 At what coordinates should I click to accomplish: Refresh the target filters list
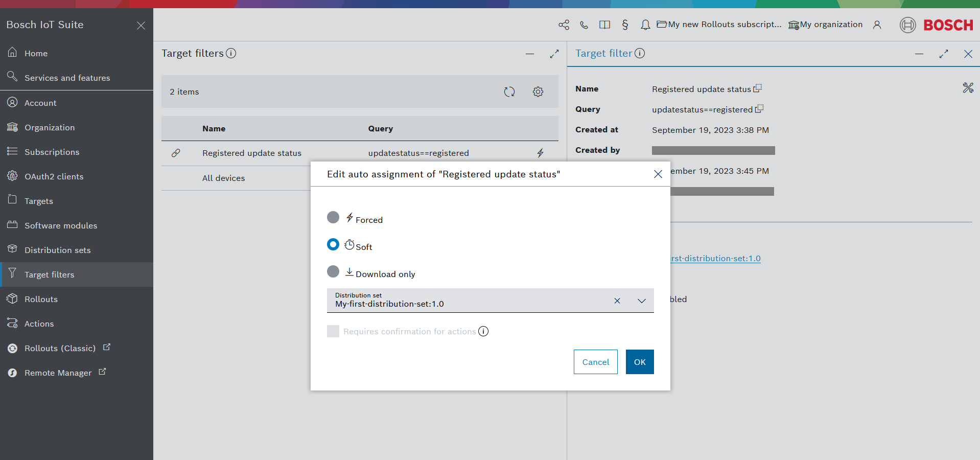(x=509, y=91)
